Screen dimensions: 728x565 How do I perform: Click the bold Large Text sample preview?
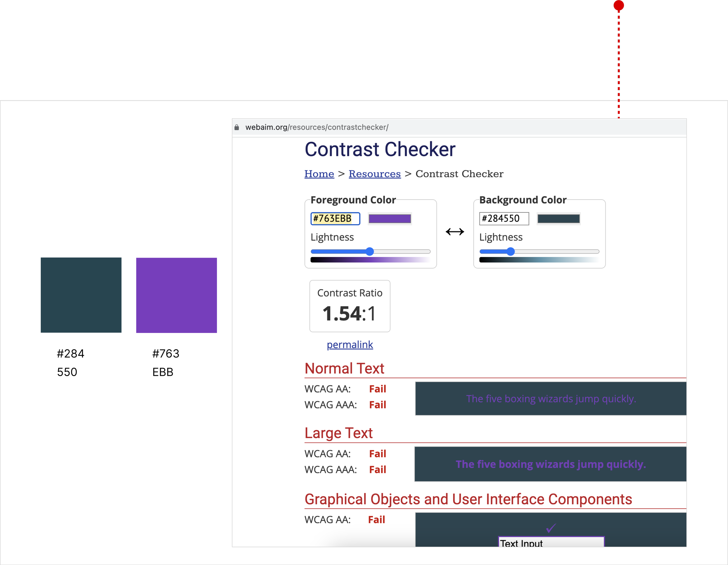(550, 464)
